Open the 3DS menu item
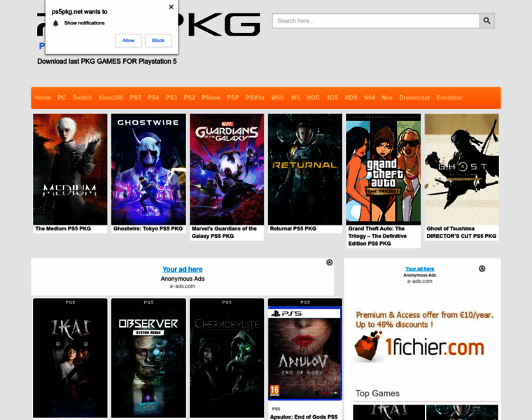Screen dimensions: 532x420 tap(332, 98)
